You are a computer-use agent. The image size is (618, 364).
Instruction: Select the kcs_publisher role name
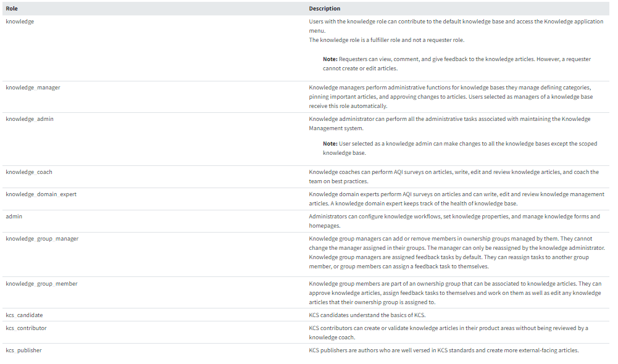[23, 350]
